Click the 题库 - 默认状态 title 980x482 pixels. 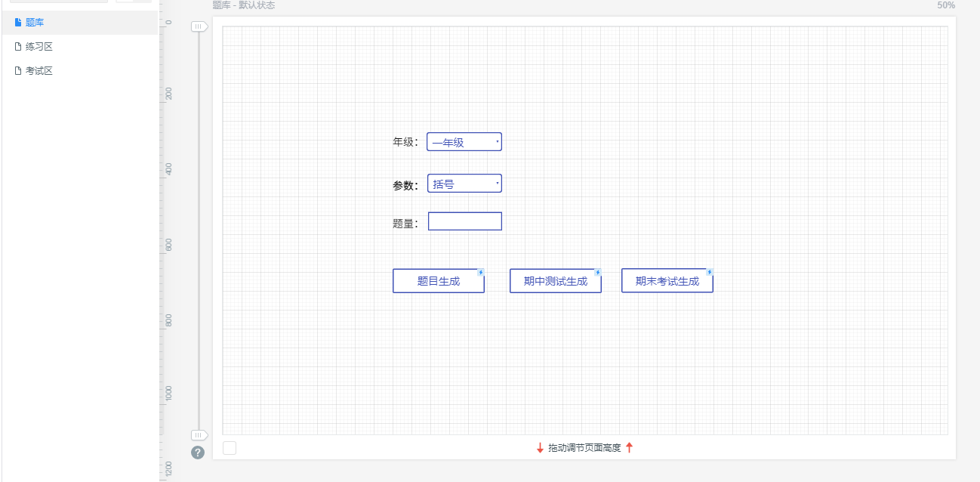[x=244, y=5]
